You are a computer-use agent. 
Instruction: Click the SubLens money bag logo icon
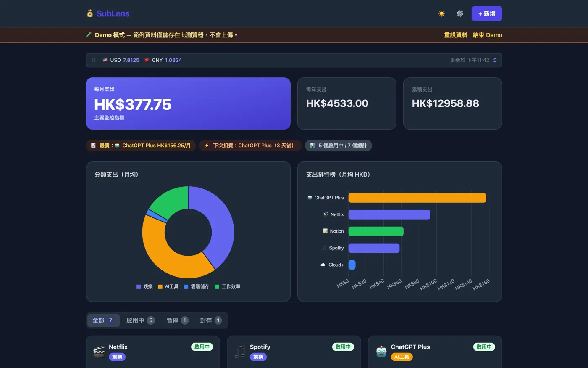(x=90, y=13)
